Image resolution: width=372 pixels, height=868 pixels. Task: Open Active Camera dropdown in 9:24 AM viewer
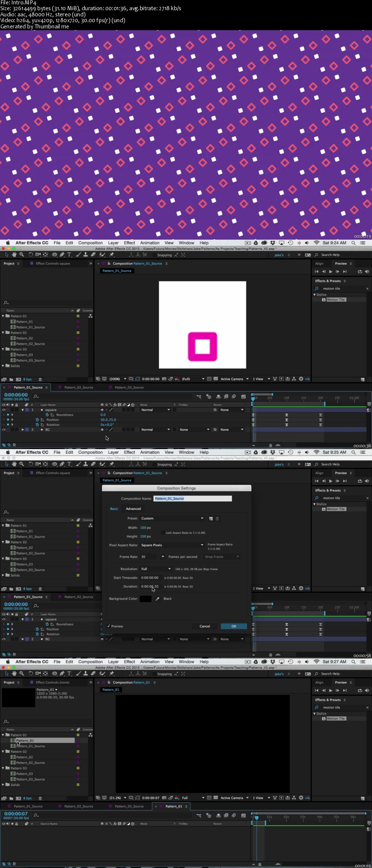(x=235, y=379)
